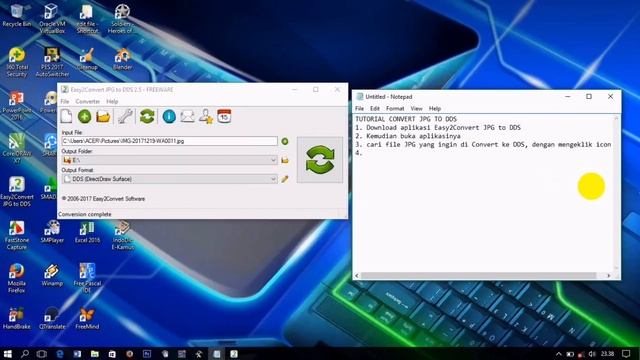Click the folder browse icon beside Output Folder
Viewport: 640px width, 360px height.
(285, 160)
